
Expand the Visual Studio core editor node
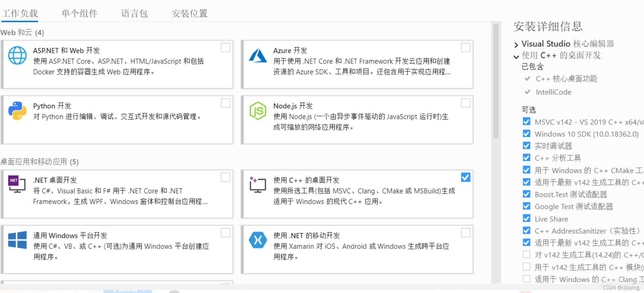point(516,44)
